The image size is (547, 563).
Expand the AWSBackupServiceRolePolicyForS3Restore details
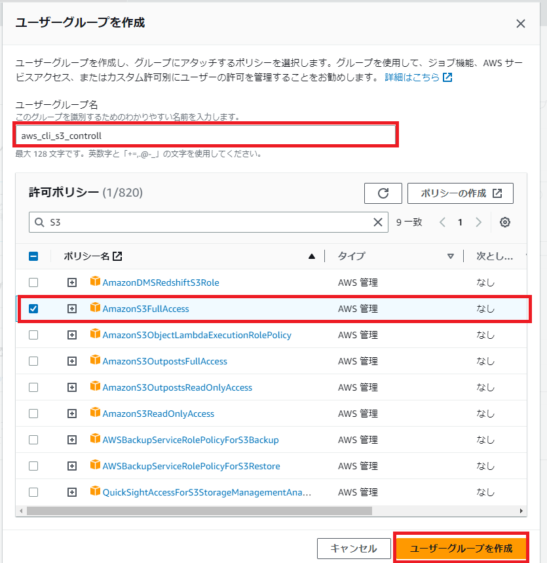pyautogui.click(x=72, y=466)
